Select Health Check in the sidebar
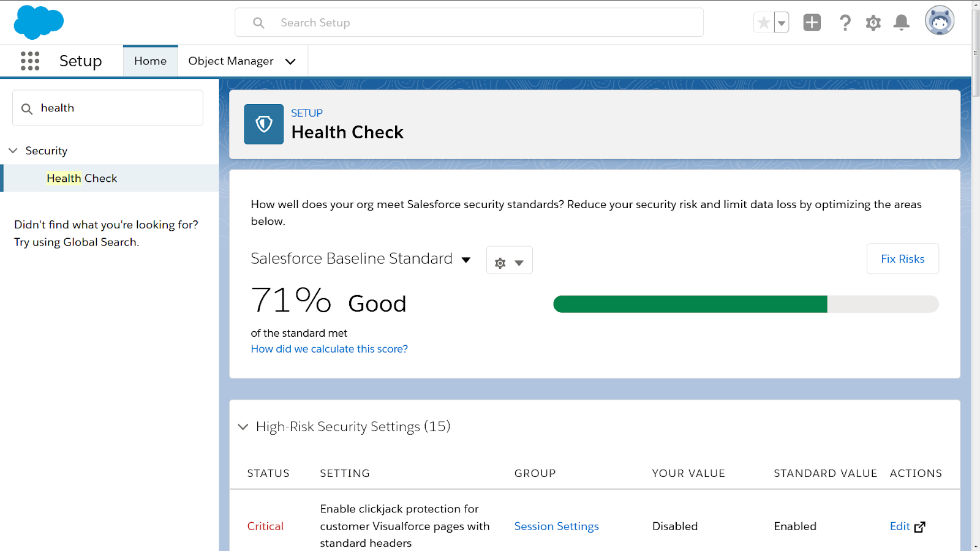 (82, 178)
